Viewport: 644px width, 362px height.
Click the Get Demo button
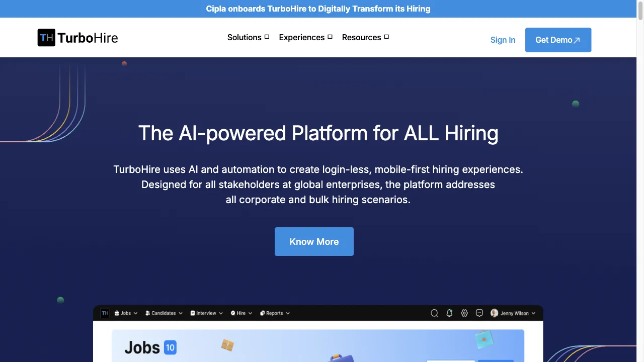tap(558, 40)
